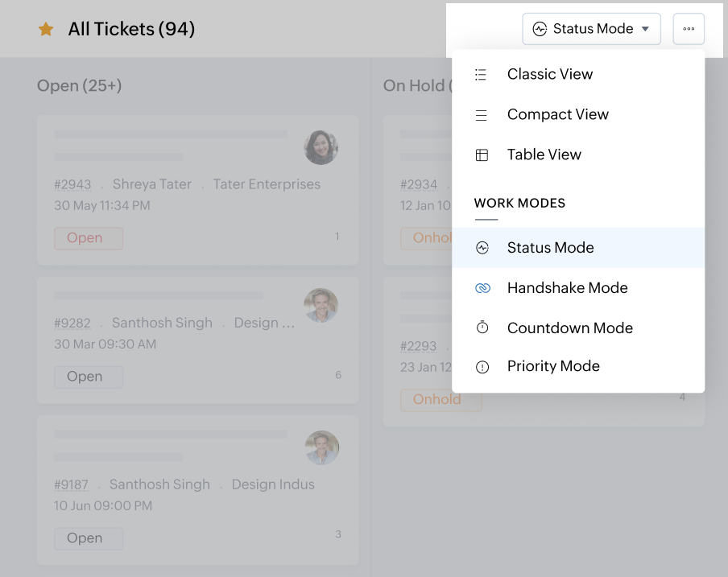728x577 pixels.
Task: Choose Table View menu entry
Action: coord(544,155)
